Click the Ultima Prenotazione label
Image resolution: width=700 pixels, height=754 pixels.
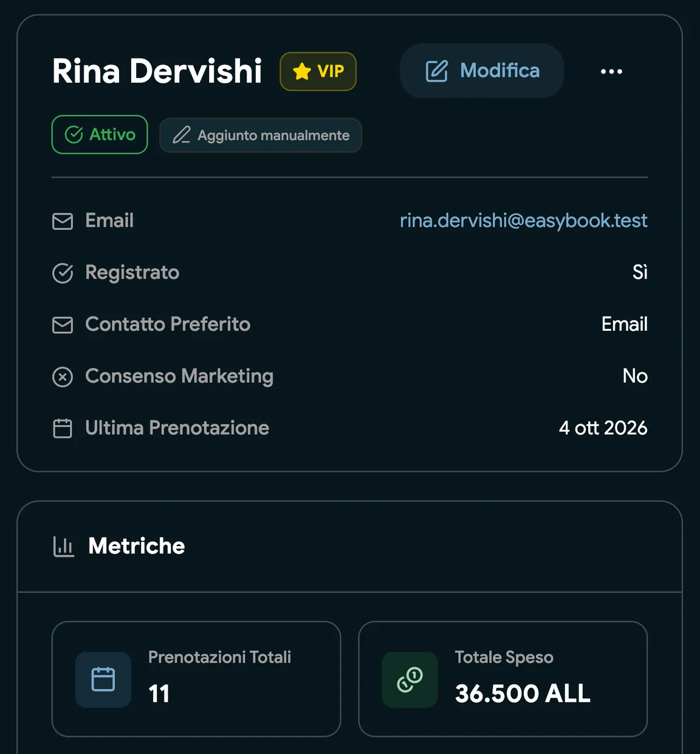coord(177,428)
